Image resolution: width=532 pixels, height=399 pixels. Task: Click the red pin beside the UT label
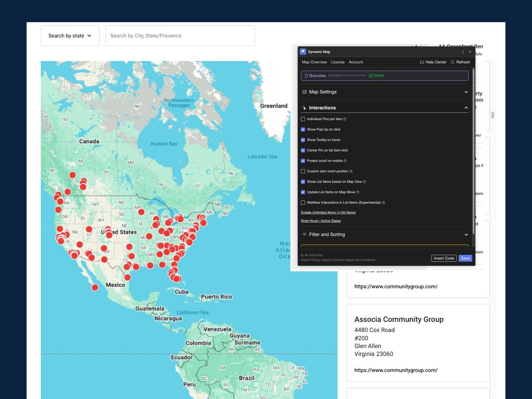pos(89,229)
